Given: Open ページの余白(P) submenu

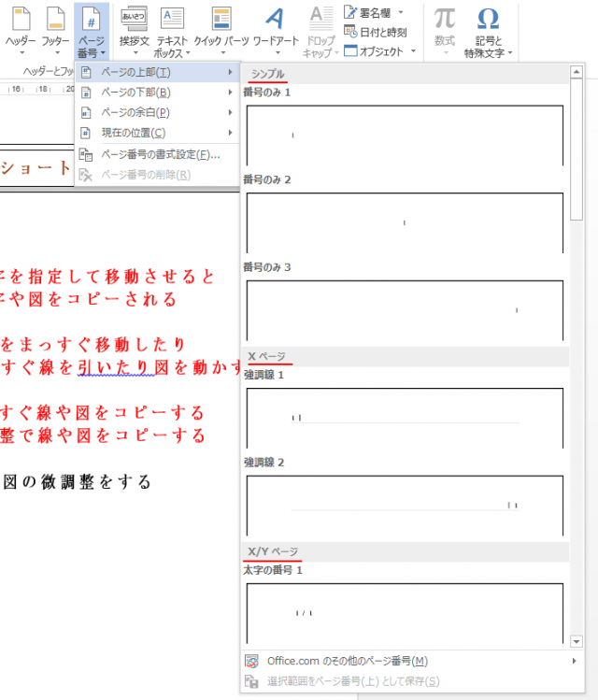Looking at the screenshot, I should coord(158,112).
